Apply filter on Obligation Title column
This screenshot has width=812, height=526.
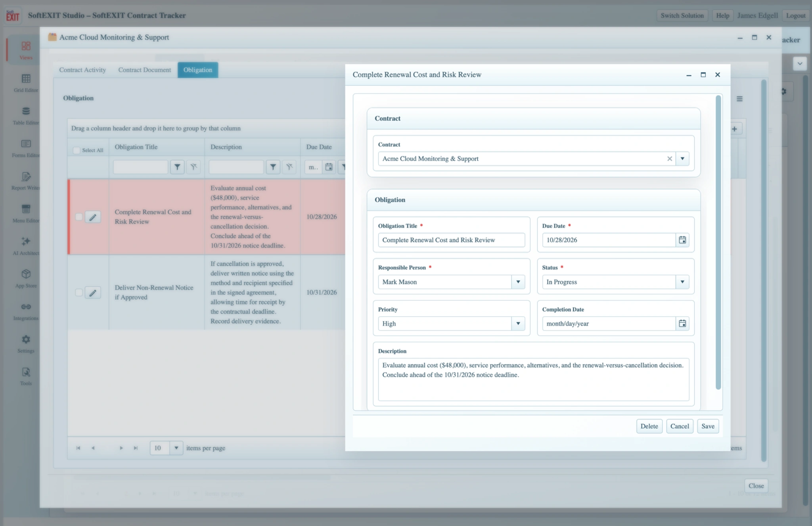coord(177,167)
